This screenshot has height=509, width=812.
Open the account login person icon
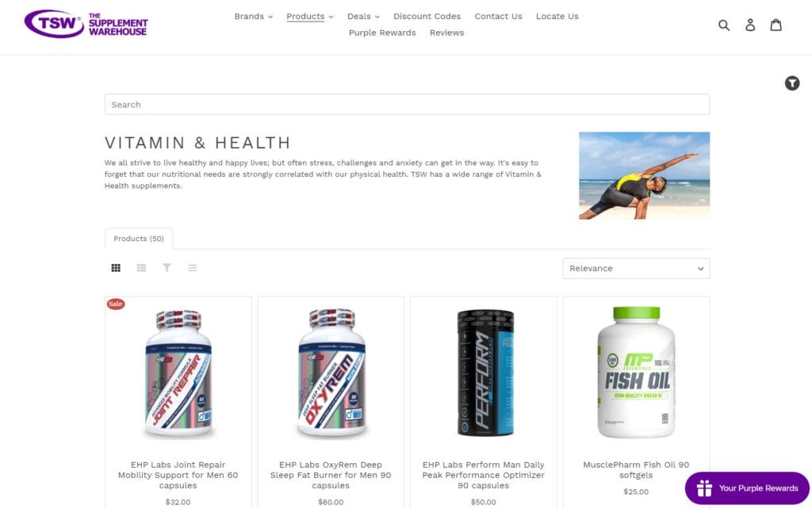[x=750, y=25]
